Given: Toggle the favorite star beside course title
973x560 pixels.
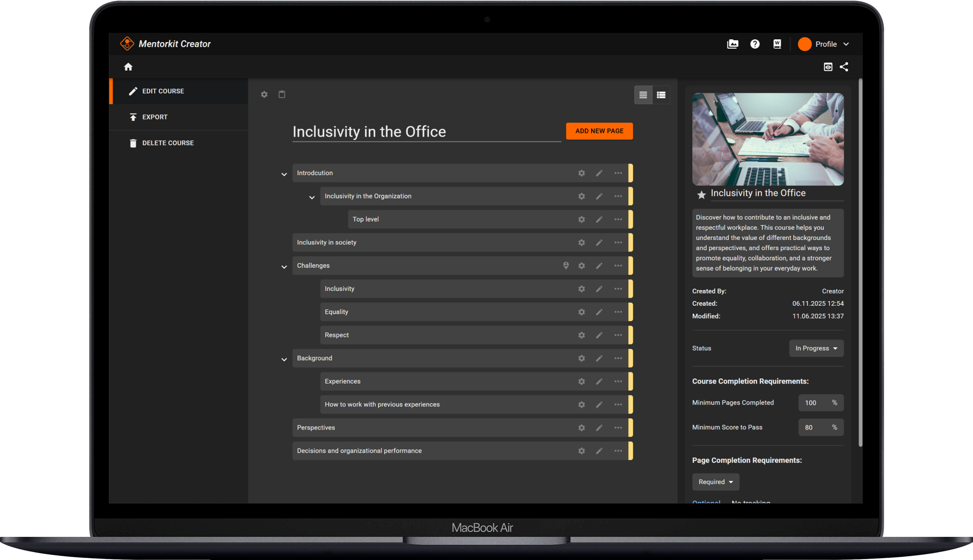Looking at the screenshot, I should pyautogui.click(x=701, y=195).
